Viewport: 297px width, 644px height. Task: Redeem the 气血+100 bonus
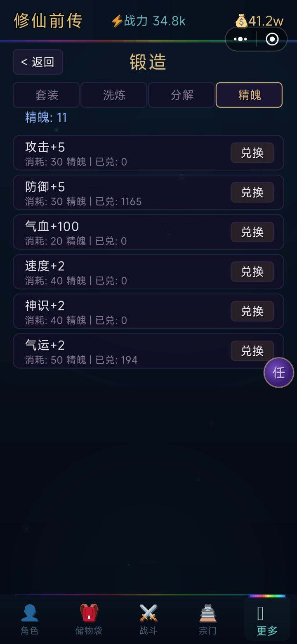click(x=252, y=232)
